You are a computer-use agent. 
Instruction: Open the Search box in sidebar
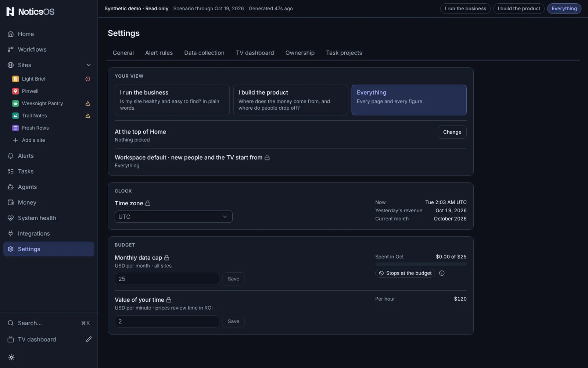tap(49, 323)
